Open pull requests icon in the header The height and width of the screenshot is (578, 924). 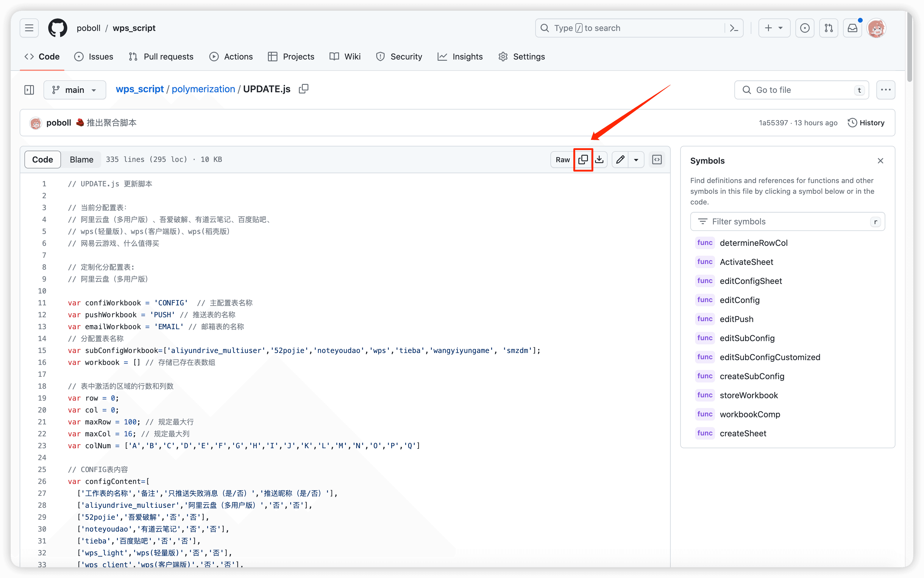pyautogui.click(x=828, y=27)
